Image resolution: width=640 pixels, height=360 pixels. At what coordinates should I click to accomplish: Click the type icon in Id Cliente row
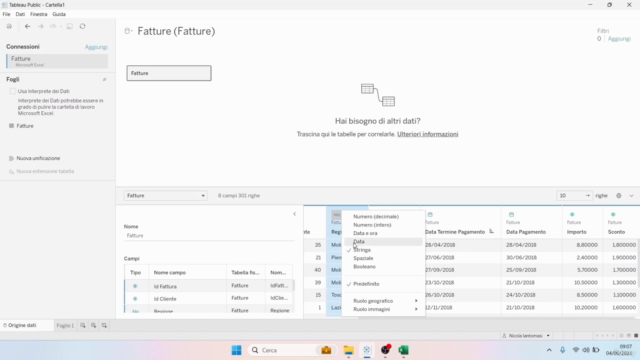pyautogui.click(x=135, y=299)
